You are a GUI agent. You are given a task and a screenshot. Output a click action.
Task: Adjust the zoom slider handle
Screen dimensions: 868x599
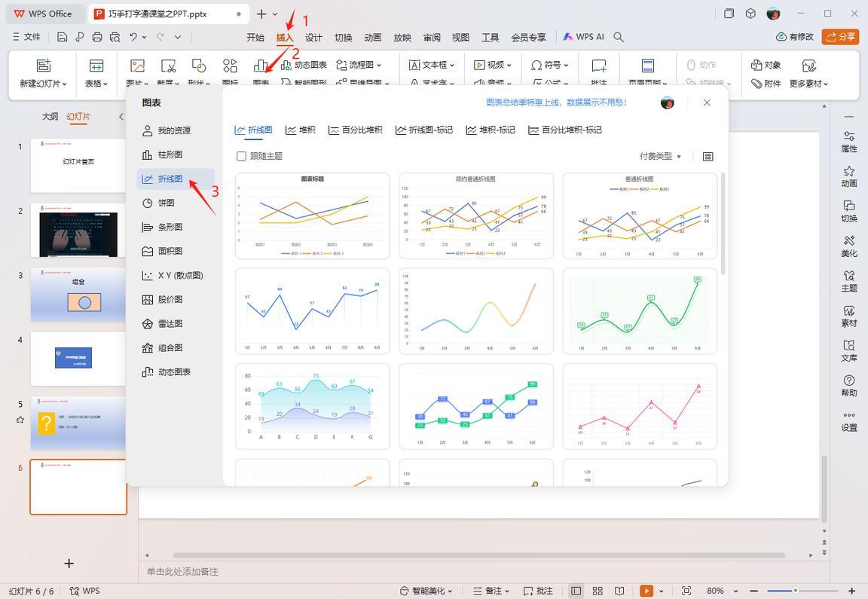796,591
